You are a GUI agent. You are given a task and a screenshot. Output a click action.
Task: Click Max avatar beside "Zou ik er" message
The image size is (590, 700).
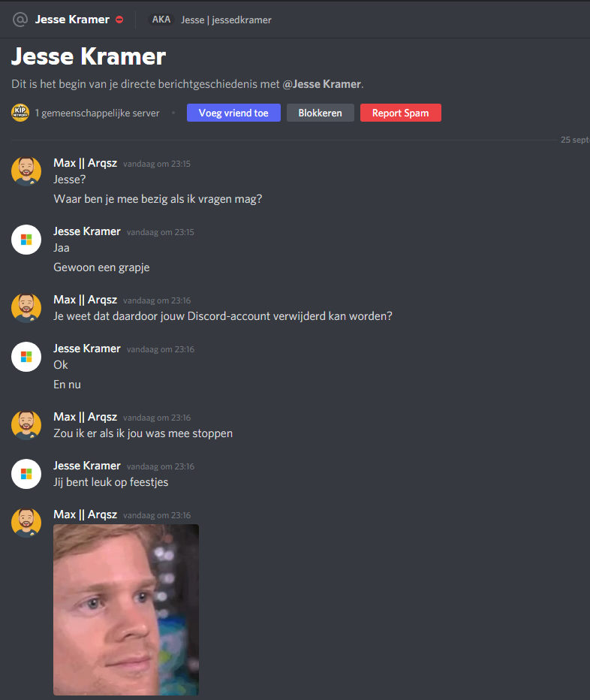26,425
